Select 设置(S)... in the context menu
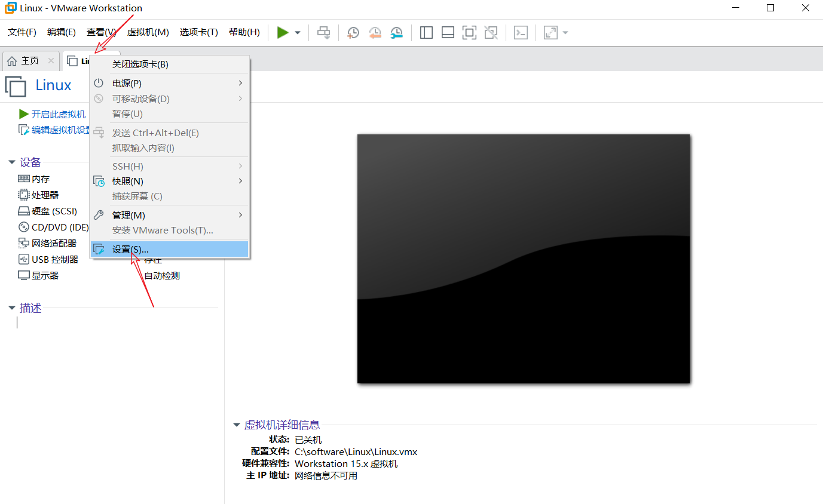 (170, 249)
